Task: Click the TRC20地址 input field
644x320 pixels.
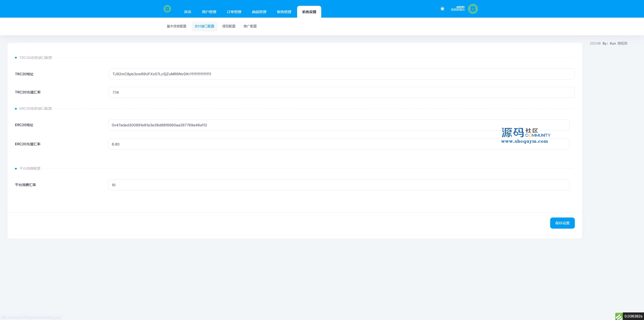Action: tap(341, 74)
